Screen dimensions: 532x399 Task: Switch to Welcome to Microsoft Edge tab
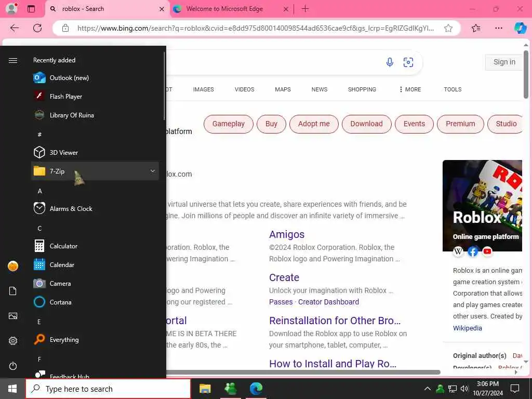(x=231, y=9)
